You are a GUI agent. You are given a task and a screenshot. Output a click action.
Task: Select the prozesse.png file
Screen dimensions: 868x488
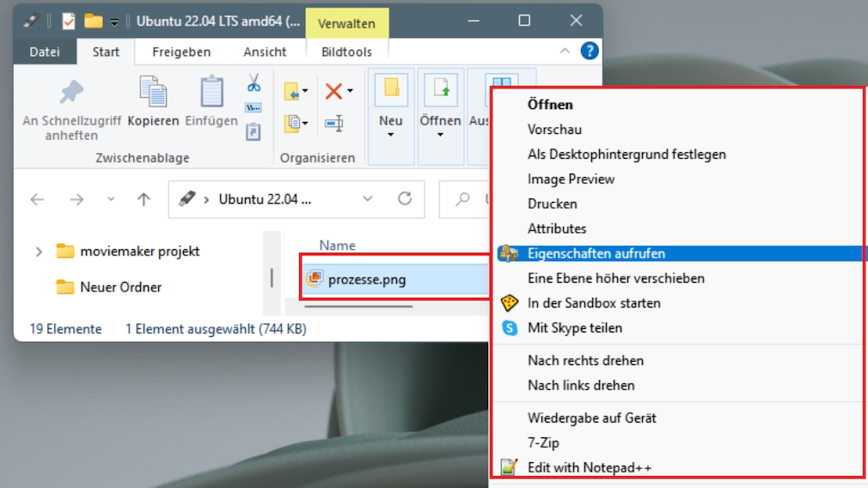point(367,279)
